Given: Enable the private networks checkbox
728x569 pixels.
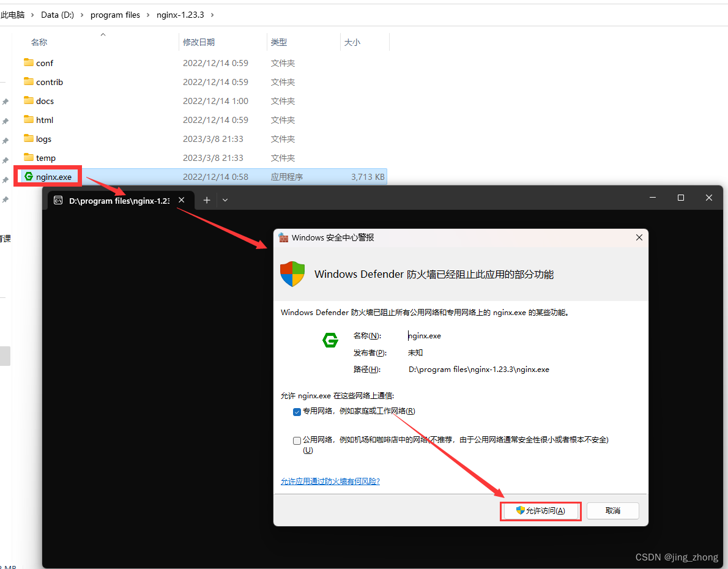Looking at the screenshot, I should point(297,412).
